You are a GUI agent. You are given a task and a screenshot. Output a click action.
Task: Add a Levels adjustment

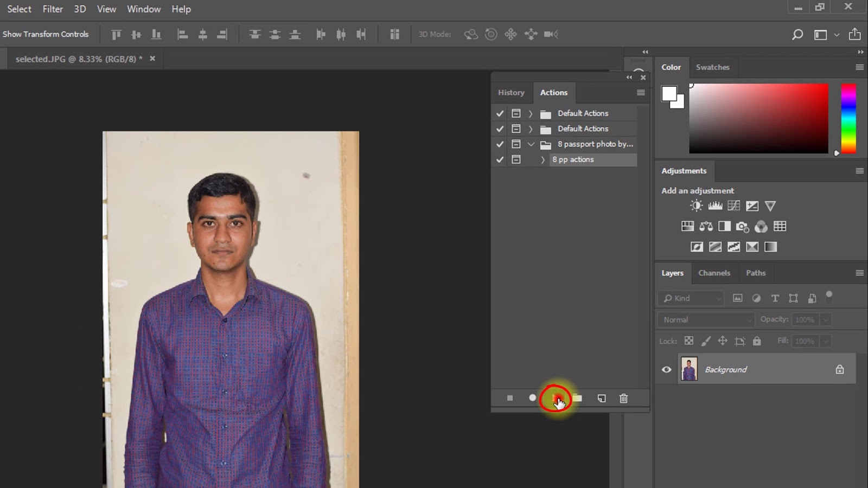715,206
